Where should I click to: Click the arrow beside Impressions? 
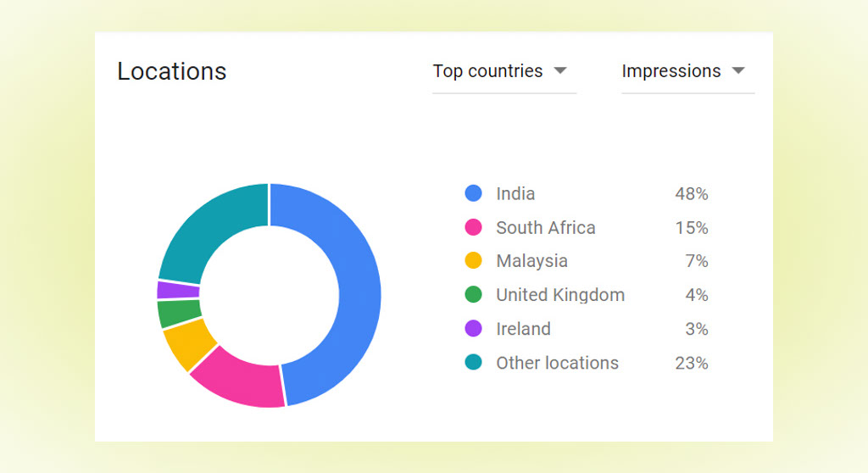(x=738, y=71)
